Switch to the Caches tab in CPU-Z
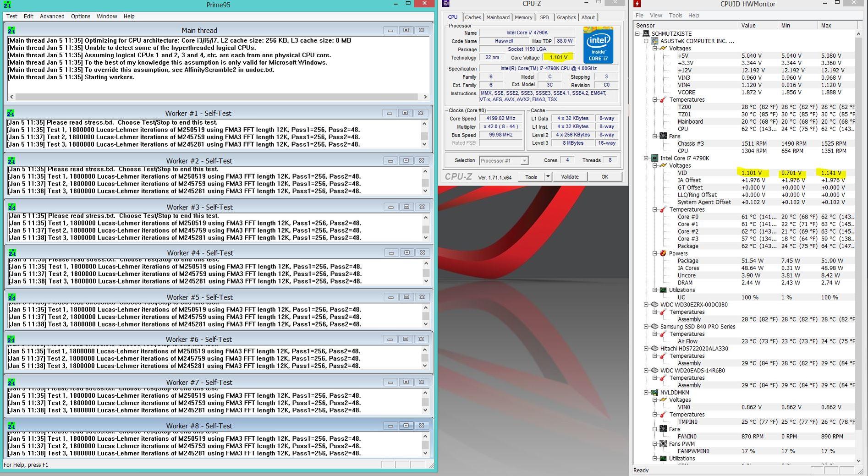The width and height of the screenshot is (868, 476). 473,17
